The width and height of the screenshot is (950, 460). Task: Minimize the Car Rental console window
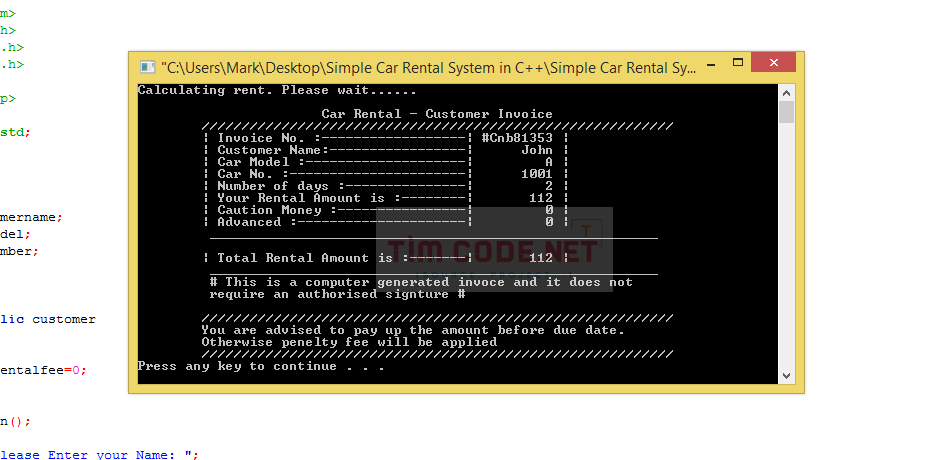(x=712, y=63)
